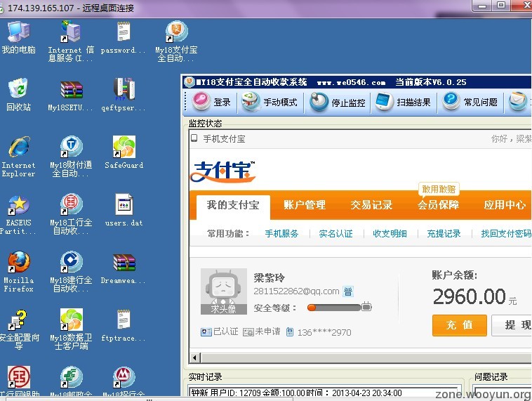Click the 安全等级 progress bar
This screenshot has height=401, width=532.
click(x=339, y=308)
